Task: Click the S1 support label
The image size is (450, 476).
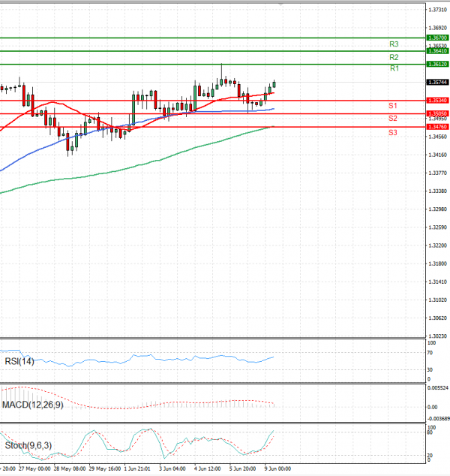Action: (x=393, y=106)
